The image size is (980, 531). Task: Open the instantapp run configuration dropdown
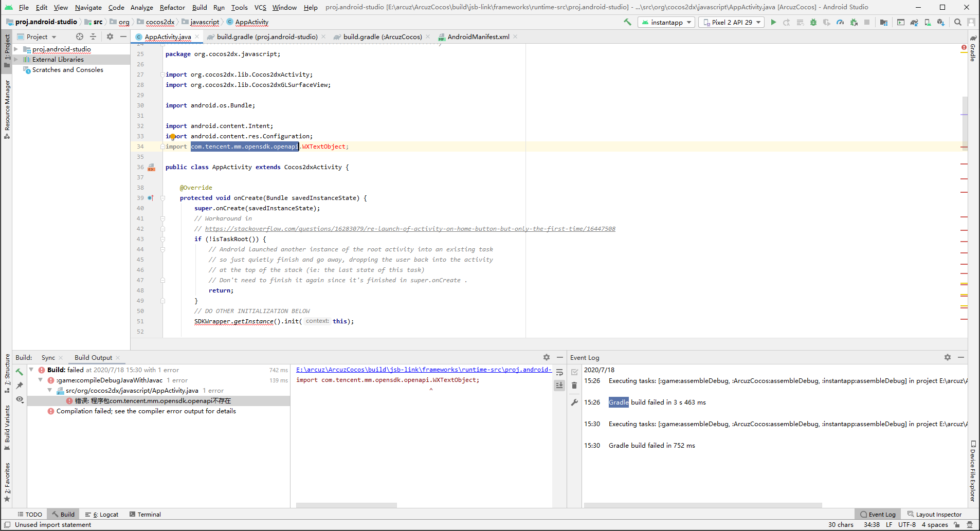click(x=666, y=22)
